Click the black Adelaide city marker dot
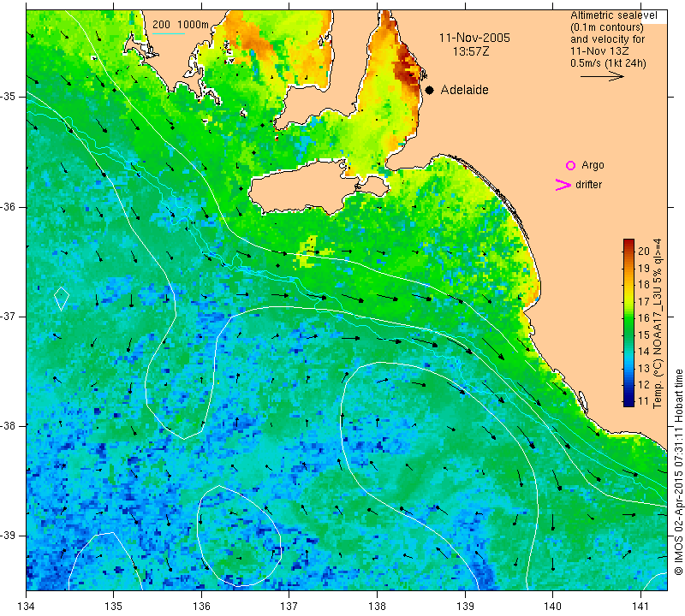Viewport: 685px width, 616px height. [430, 90]
